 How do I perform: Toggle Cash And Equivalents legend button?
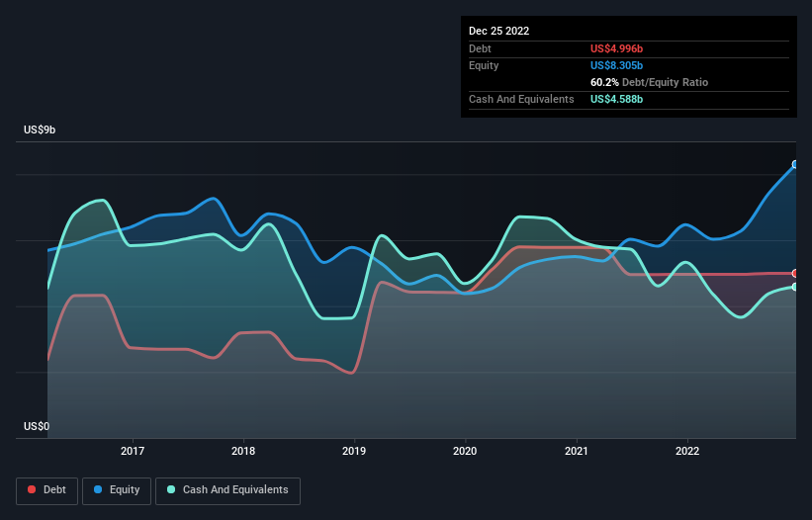coord(227,490)
